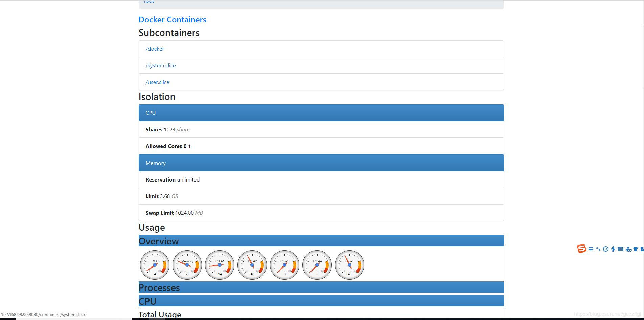Click the FS #3 usage gauge
This screenshot has width=644, height=320.
click(284, 265)
